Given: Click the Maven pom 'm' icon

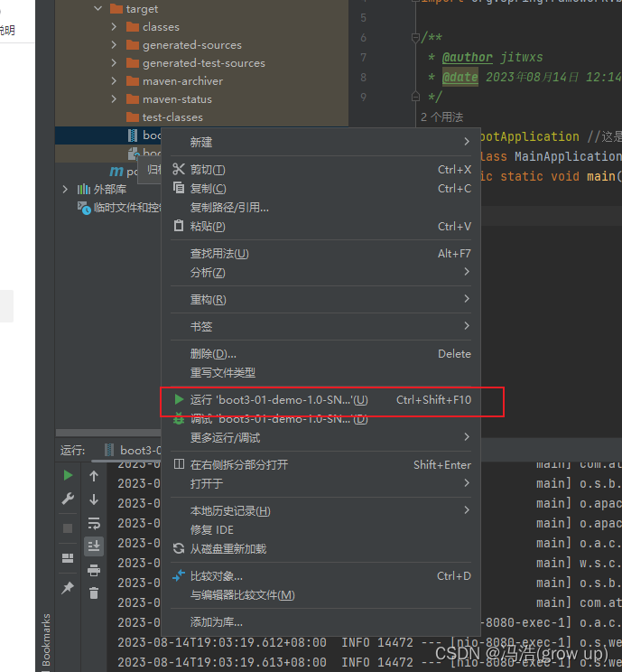Looking at the screenshot, I should [x=116, y=172].
